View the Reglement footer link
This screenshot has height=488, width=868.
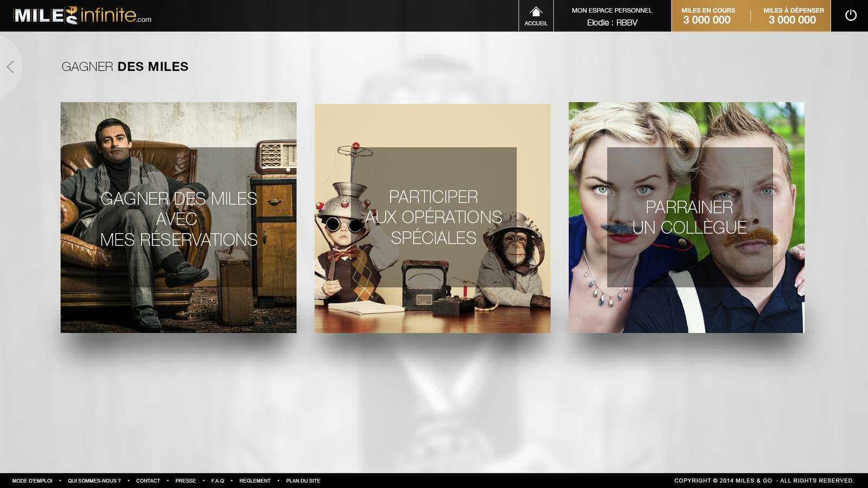pyautogui.click(x=255, y=481)
